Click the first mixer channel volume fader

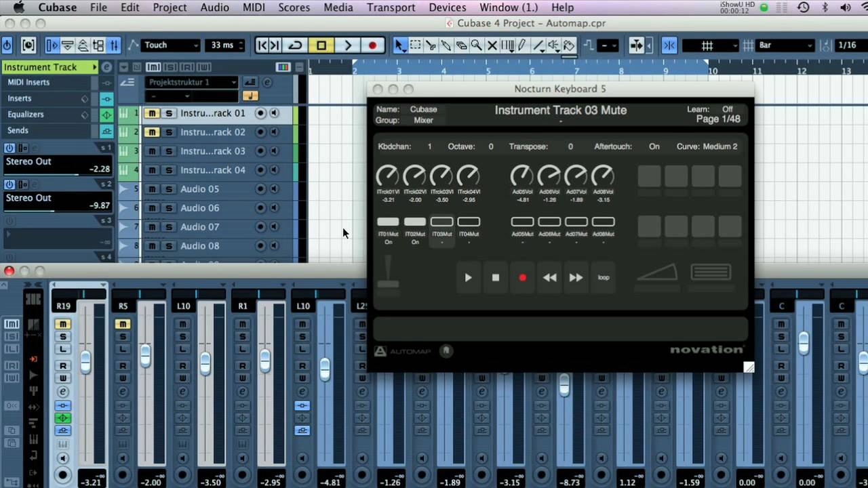(85, 362)
